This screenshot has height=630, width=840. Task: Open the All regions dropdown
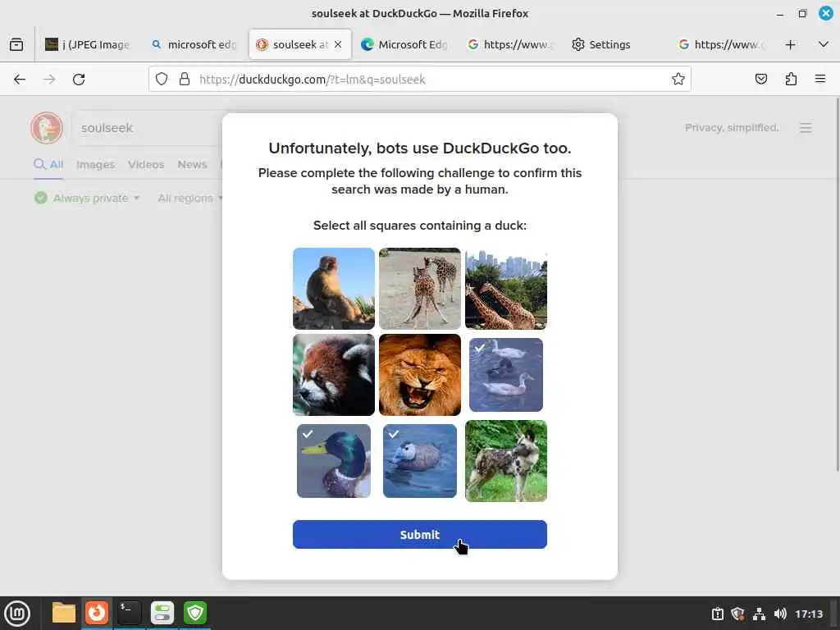point(189,199)
